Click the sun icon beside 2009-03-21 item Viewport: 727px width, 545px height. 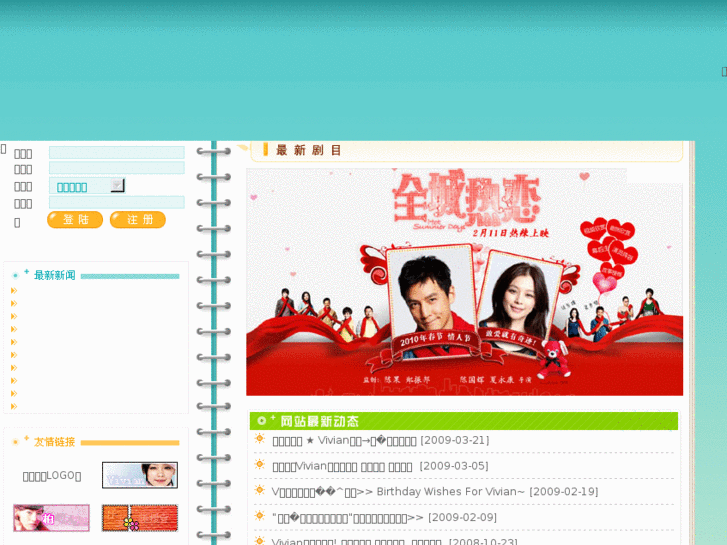tap(260, 439)
